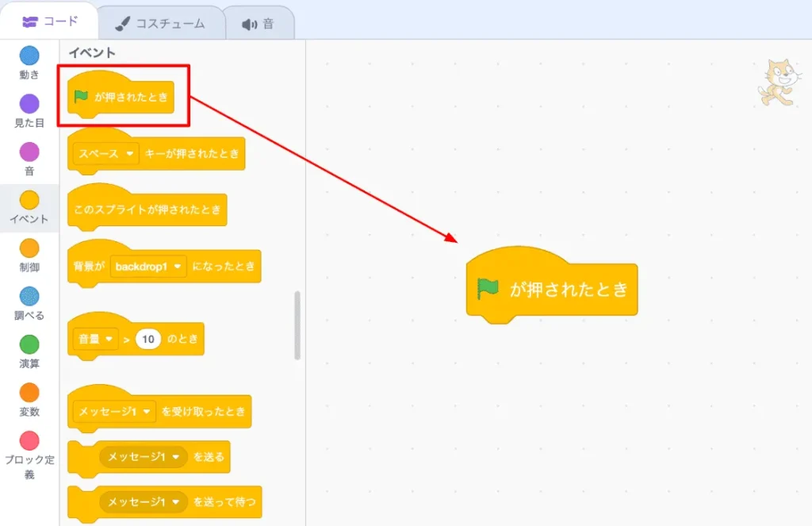The height and width of the screenshot is (526, 812).
Task: Select the 音 magenta category circle
Action: click(x=29, y=152)
